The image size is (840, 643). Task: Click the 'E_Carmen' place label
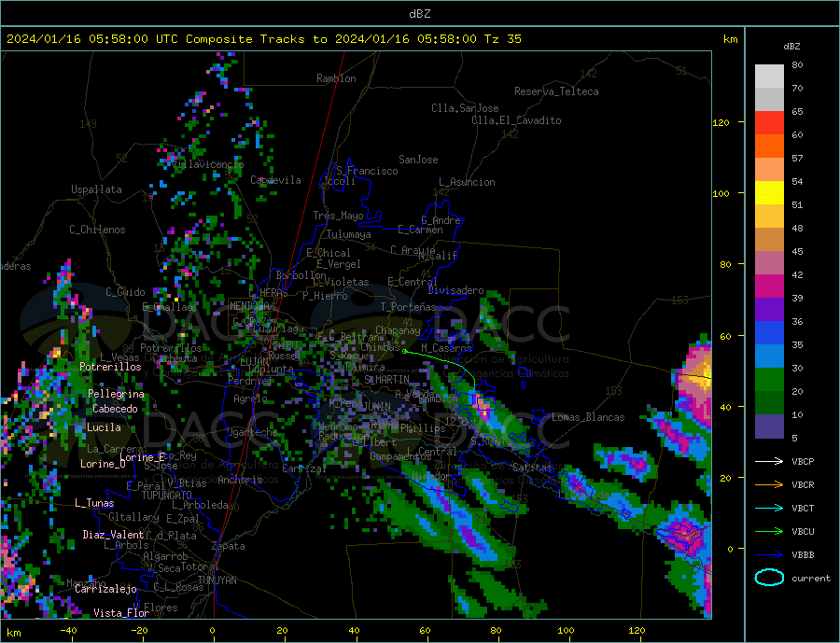(421, 230)
